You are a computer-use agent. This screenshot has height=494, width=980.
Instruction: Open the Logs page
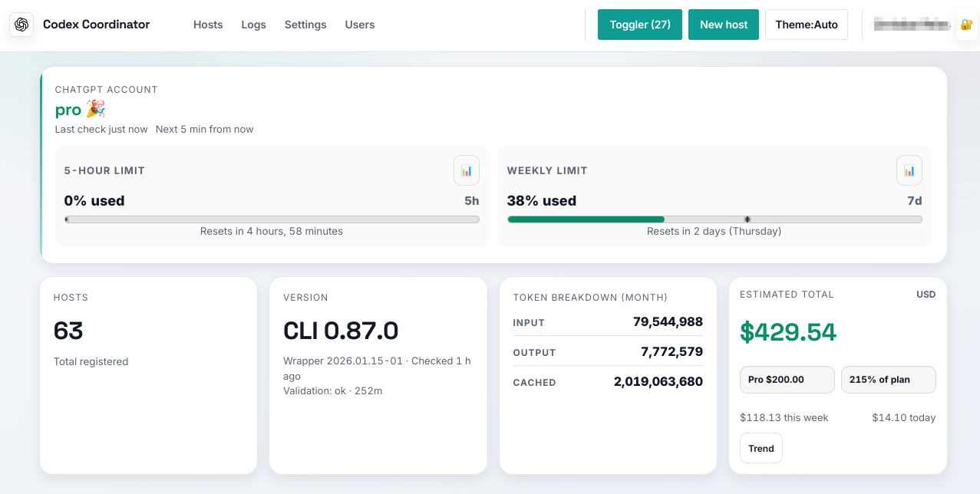coord(253,25)
